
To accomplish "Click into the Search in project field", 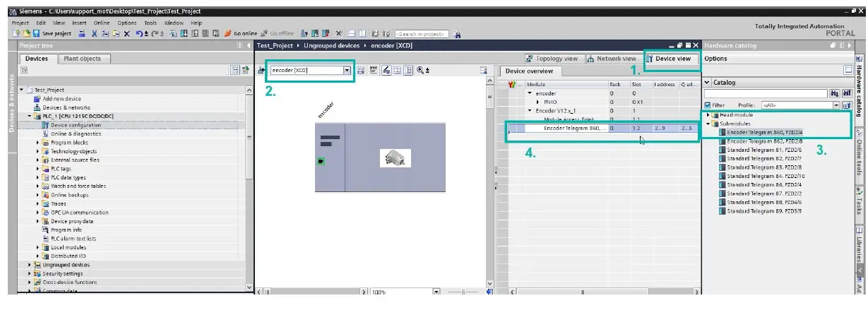I will pyautogui.click(x=422, y=33).
